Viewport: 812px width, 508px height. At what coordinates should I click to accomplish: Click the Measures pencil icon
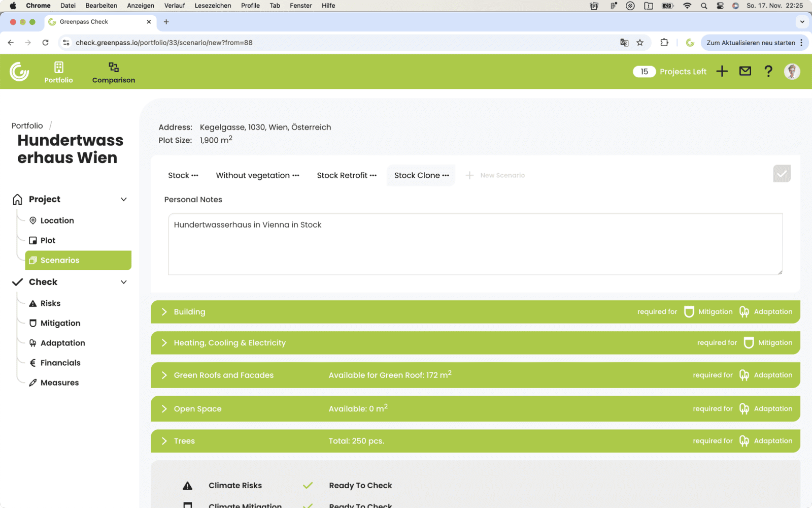33,383
